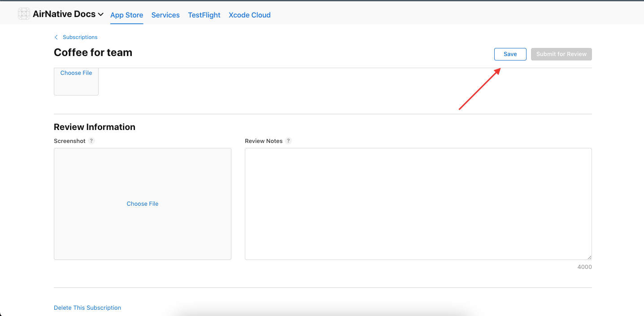Click the Review Notes label text
This screenshot has width=644, height=316.
(264, 141)
